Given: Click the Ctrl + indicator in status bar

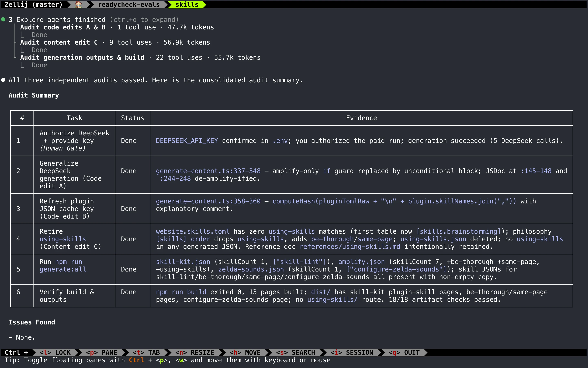Looking at the screenshot, I should pyautogui.click(x=16, y=352).
